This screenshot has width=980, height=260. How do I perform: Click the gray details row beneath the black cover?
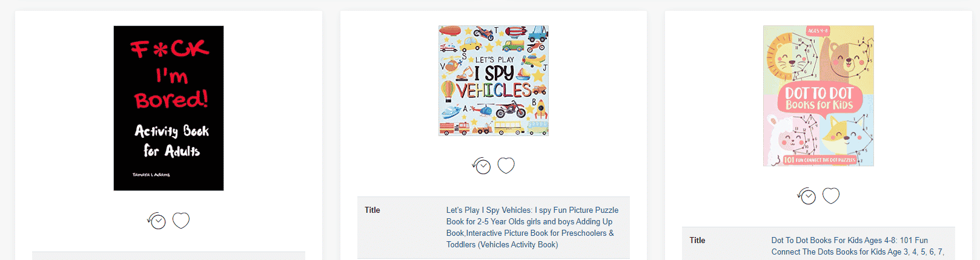168,256
